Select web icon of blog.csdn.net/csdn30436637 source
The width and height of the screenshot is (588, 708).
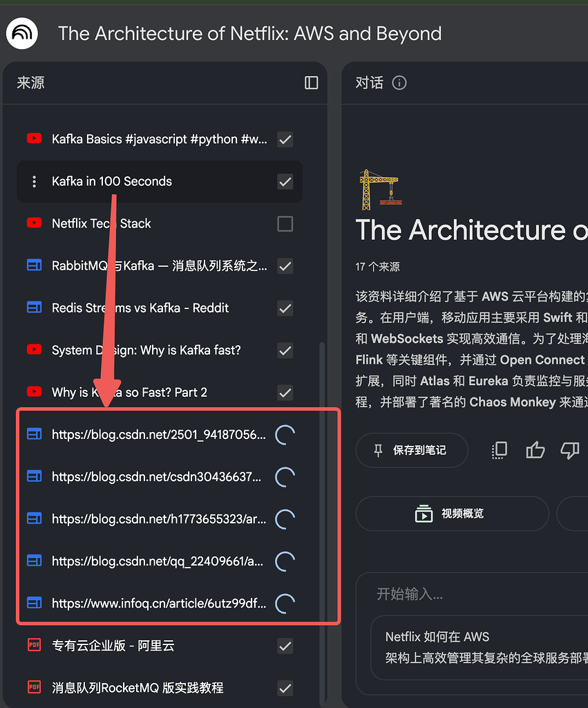click(35, 476)
